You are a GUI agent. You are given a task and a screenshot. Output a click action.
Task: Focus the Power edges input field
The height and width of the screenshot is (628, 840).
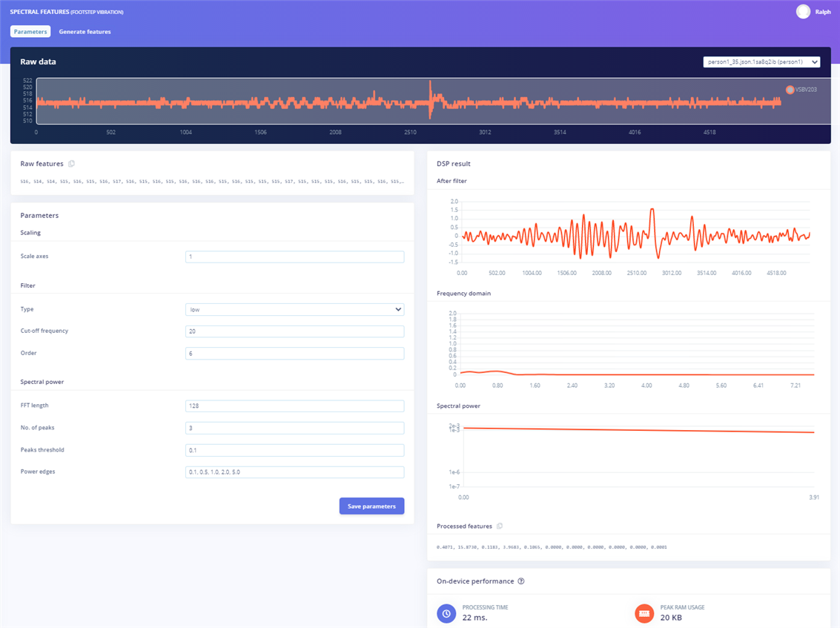pos(294,472)
